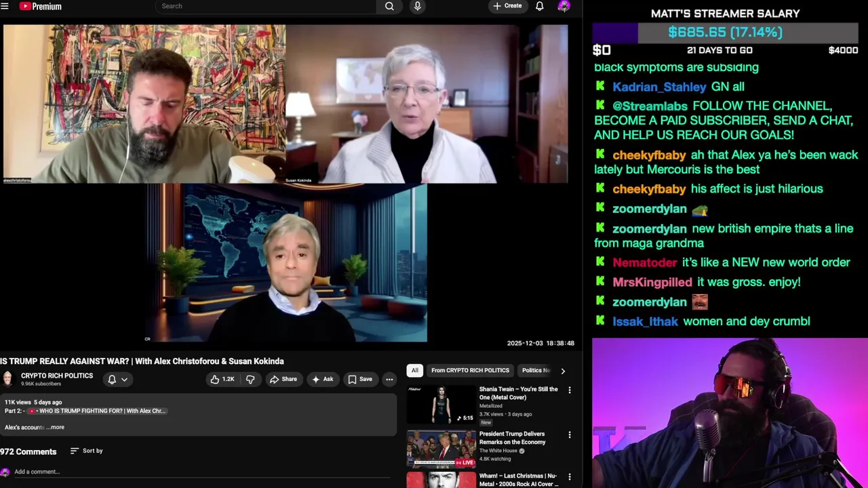868x488 pixels.
Task: Click Metallized channel name
Action: [x=491, y=406]
